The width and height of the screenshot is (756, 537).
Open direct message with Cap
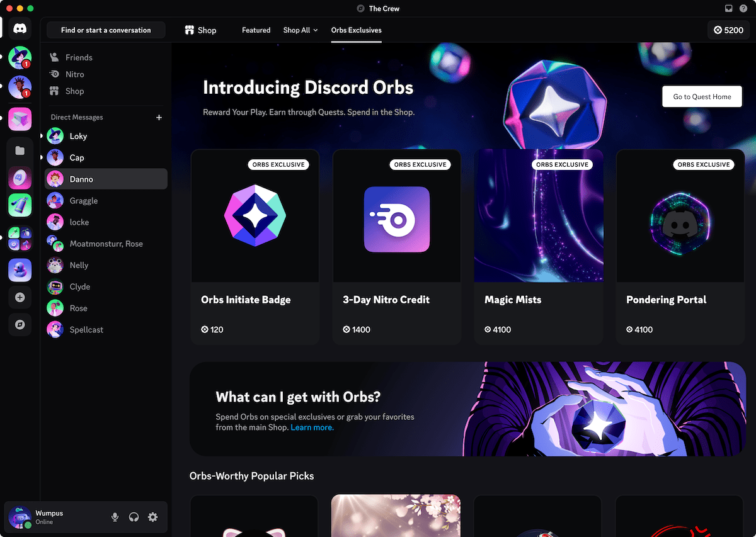click(x=106, y=157)
